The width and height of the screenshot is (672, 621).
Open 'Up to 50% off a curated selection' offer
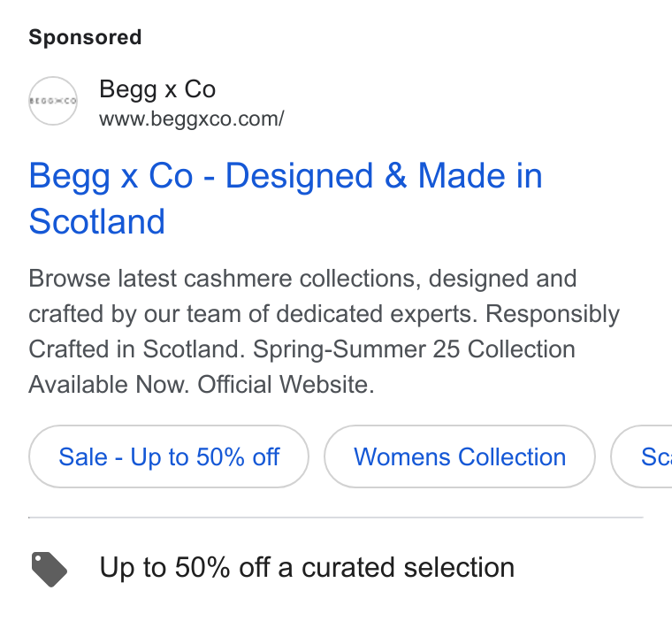[307, 567]
